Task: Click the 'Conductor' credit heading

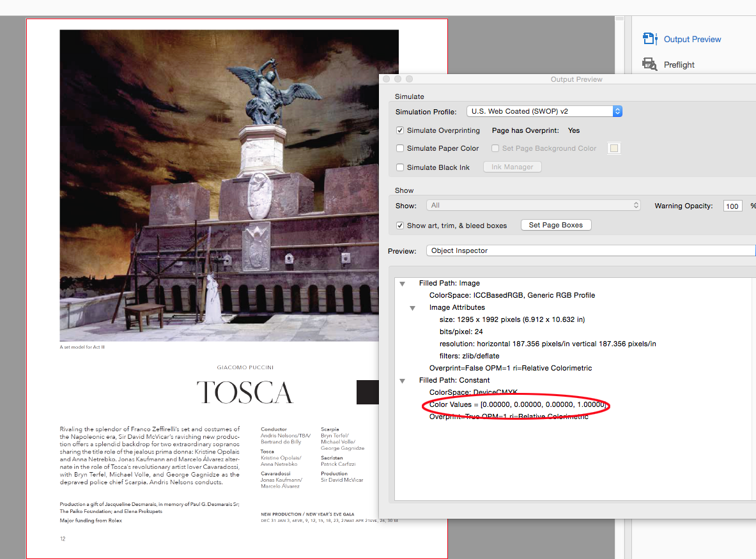Action: point(274,429)
